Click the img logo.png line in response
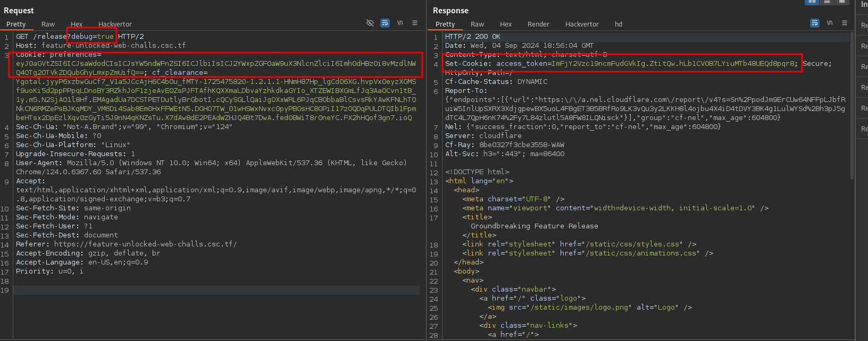 tap(590, 308)
